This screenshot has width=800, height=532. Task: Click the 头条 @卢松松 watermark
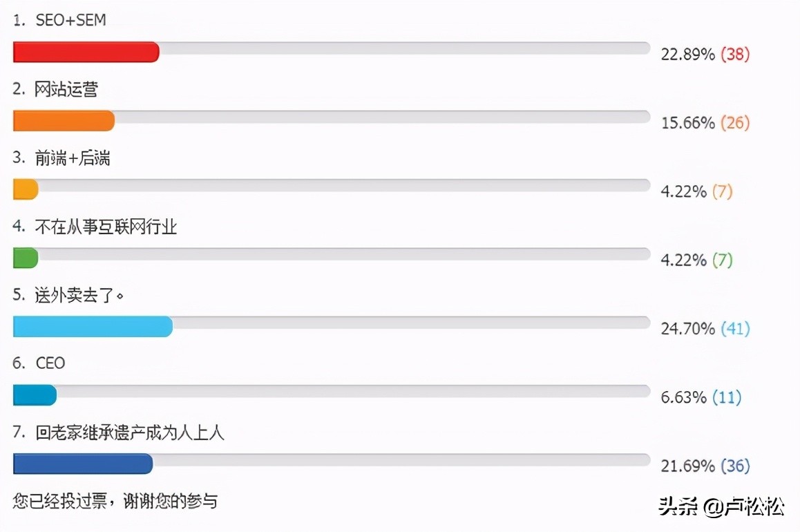721,506
